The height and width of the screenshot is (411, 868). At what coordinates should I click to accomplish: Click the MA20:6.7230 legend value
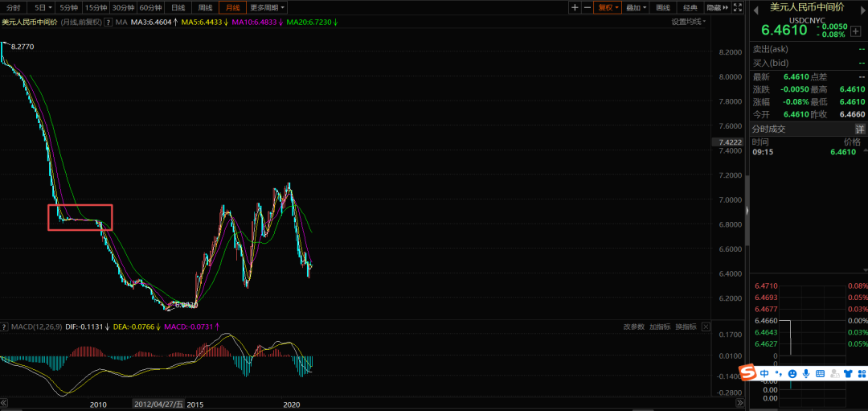[x=312, y=23]
